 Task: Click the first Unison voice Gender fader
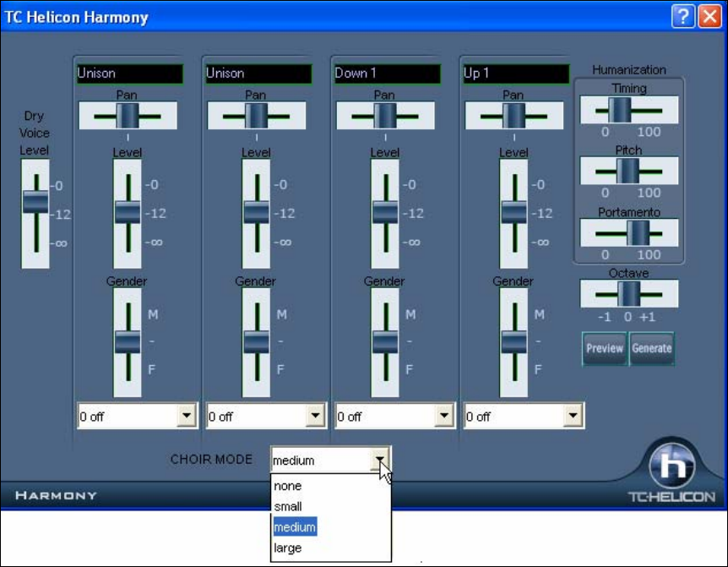click(x=128, y=343)
